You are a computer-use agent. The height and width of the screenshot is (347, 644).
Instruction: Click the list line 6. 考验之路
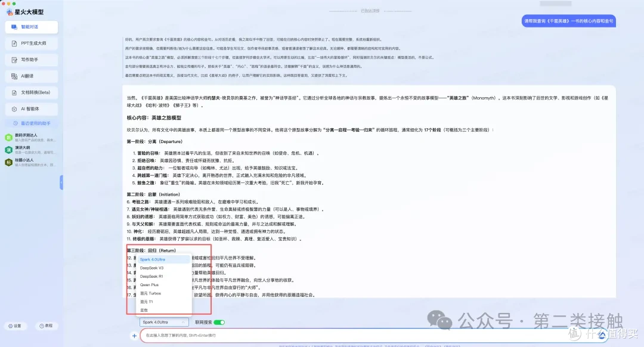click(193, 202)
